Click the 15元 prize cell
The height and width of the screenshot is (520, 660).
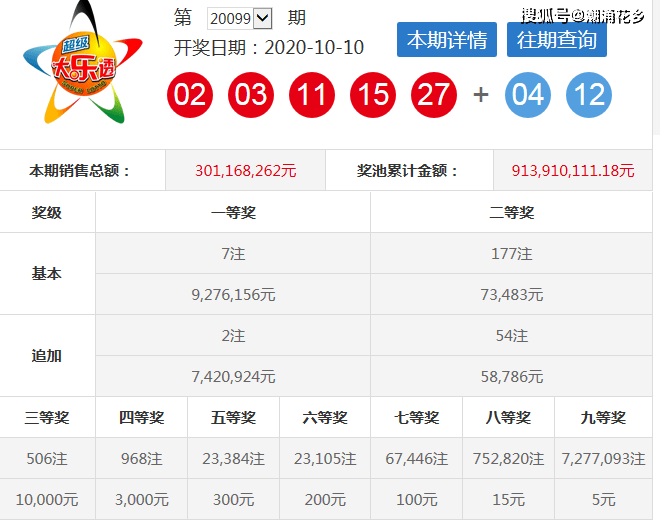[508, 500]
